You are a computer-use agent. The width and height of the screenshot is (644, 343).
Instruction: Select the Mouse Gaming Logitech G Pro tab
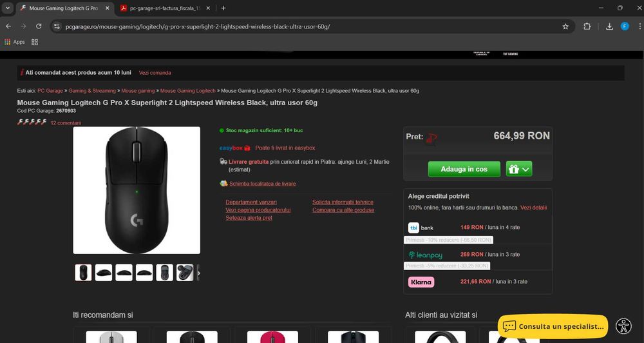65,8
